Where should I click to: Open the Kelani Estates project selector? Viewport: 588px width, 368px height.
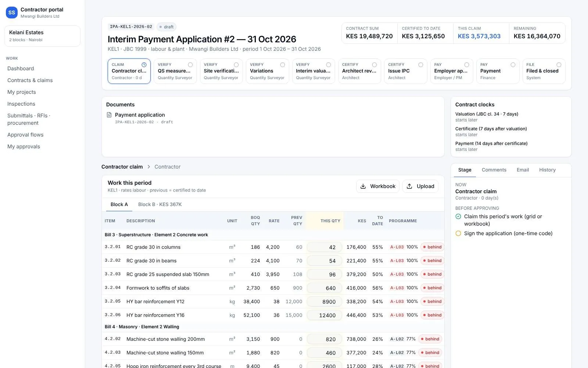point(42,36)
